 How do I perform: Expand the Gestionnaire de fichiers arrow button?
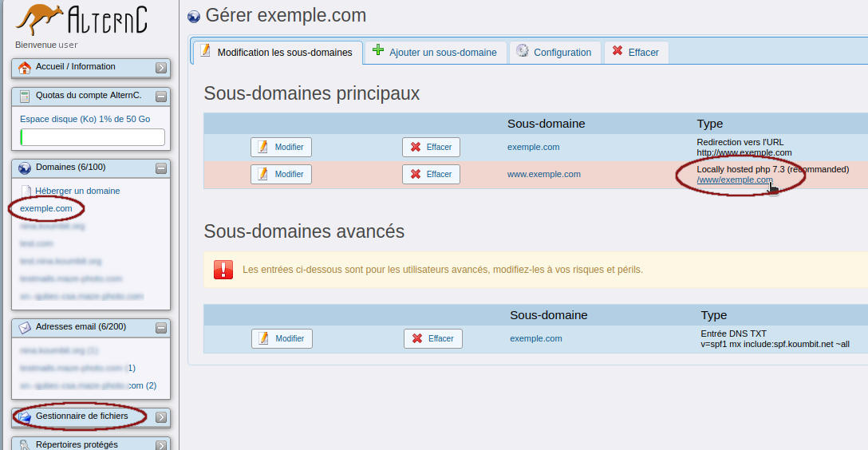161,416
